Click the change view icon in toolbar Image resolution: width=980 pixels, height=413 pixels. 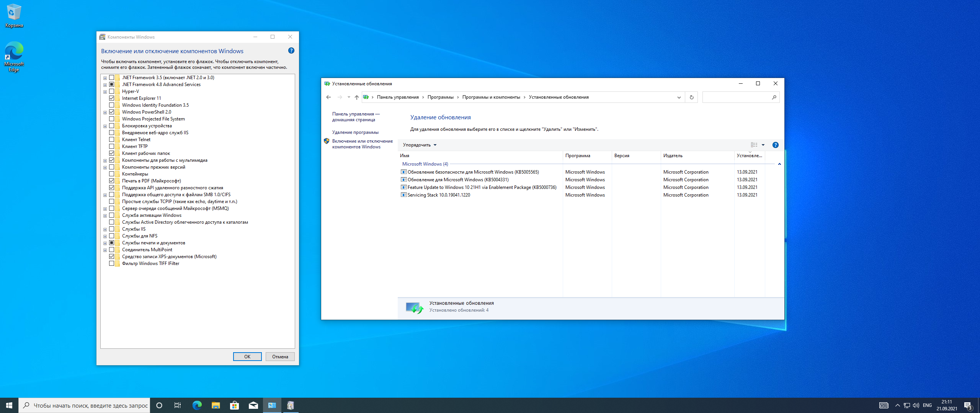click(754, 145)
